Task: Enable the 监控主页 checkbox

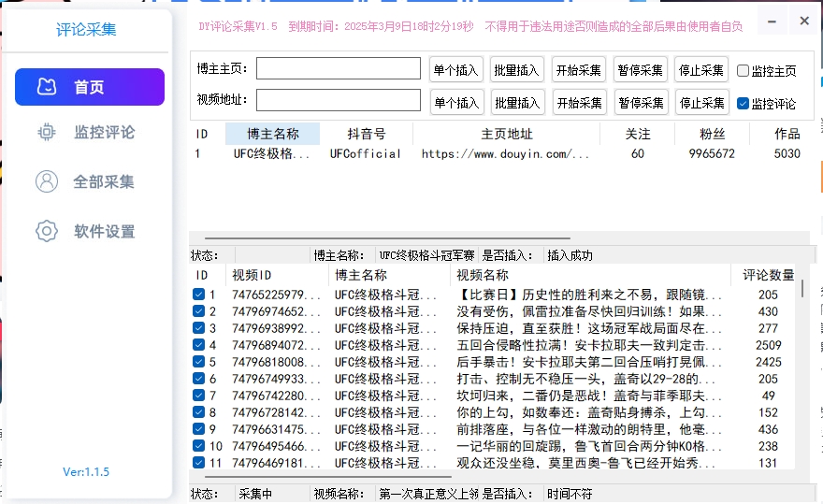Action: tap(744, 70)
